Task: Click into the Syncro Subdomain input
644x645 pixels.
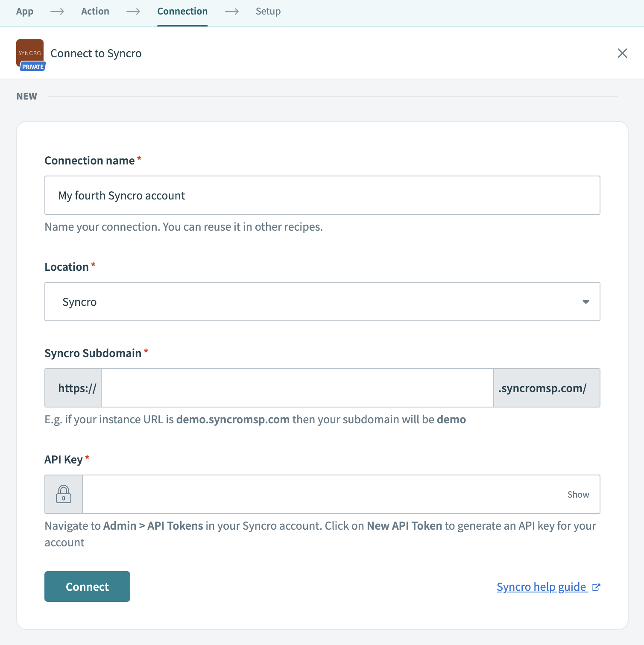Action: (297, 388)
